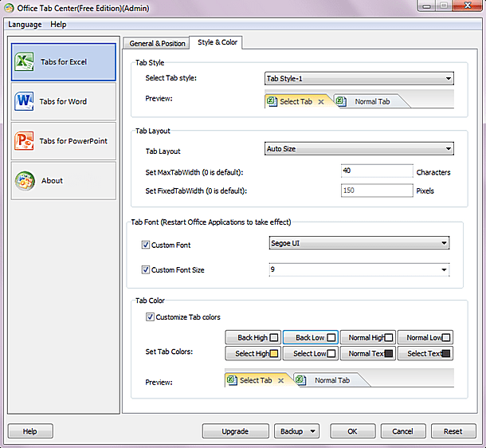The image size is (486, 448).
Task: Switch to the General & Position tab
Action: pos(157,43)
